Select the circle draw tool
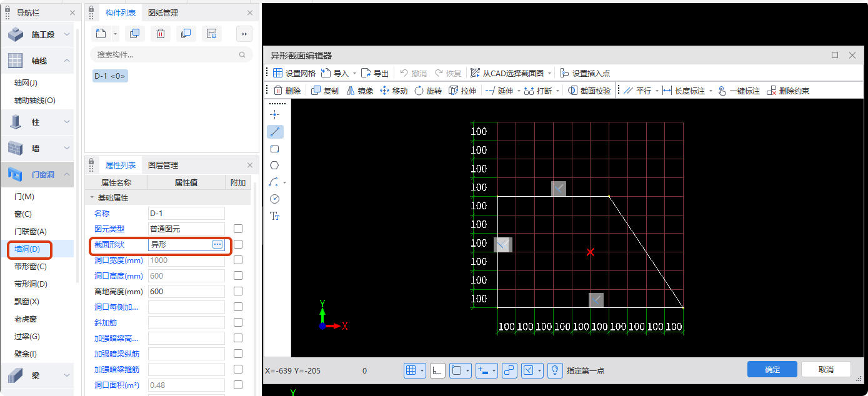The height and width of the screenshot is (396, 868). (x=275, y=199)
